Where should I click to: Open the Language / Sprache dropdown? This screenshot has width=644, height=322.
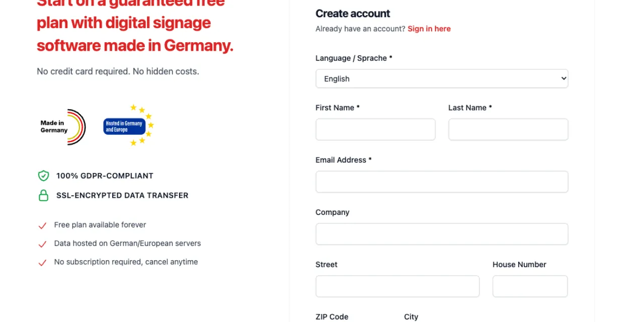(x=442, y=78)
